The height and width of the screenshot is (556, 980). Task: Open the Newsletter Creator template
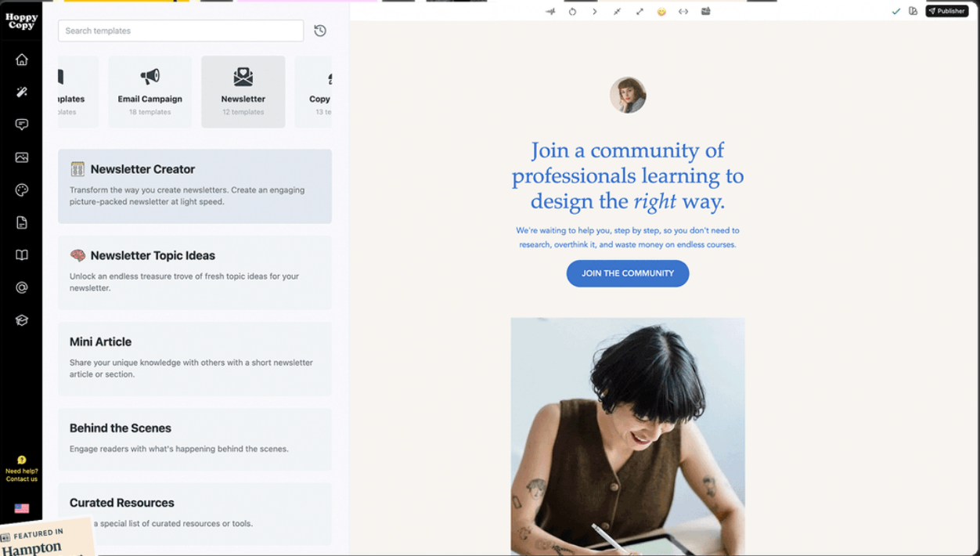(195, 186)
